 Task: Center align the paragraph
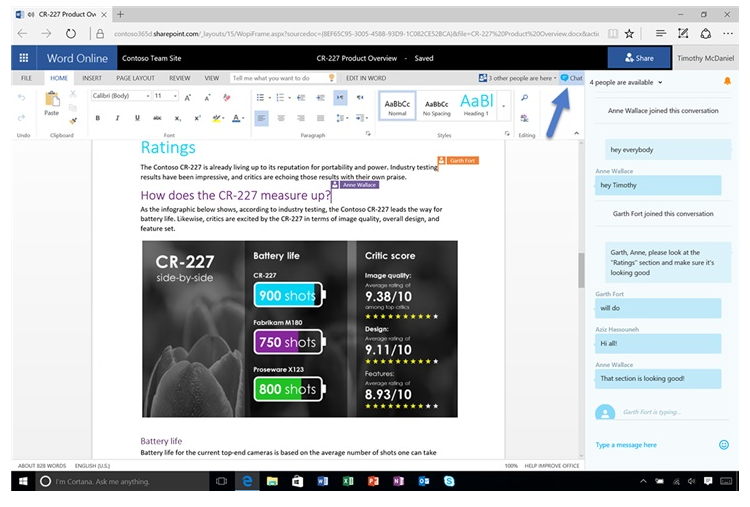[281, 118]
